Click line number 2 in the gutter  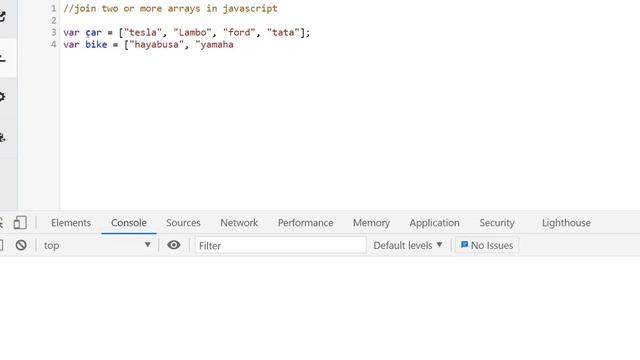pos(53,20)
